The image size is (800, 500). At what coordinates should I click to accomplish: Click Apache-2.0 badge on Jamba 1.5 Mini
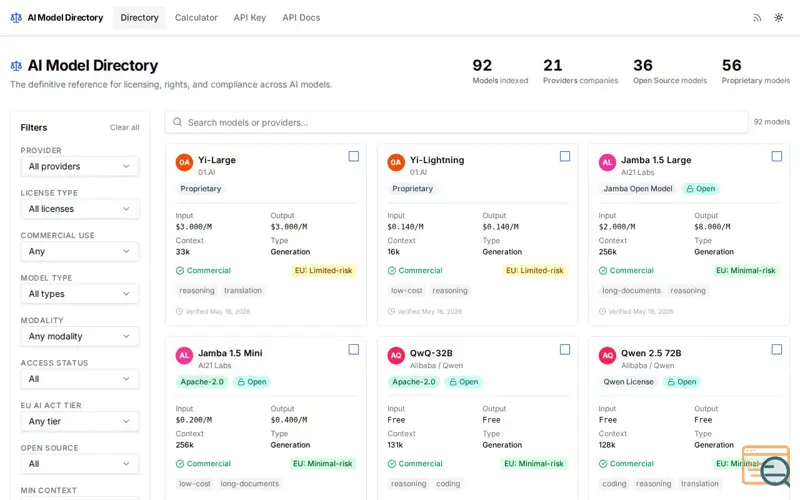[202, 382]
